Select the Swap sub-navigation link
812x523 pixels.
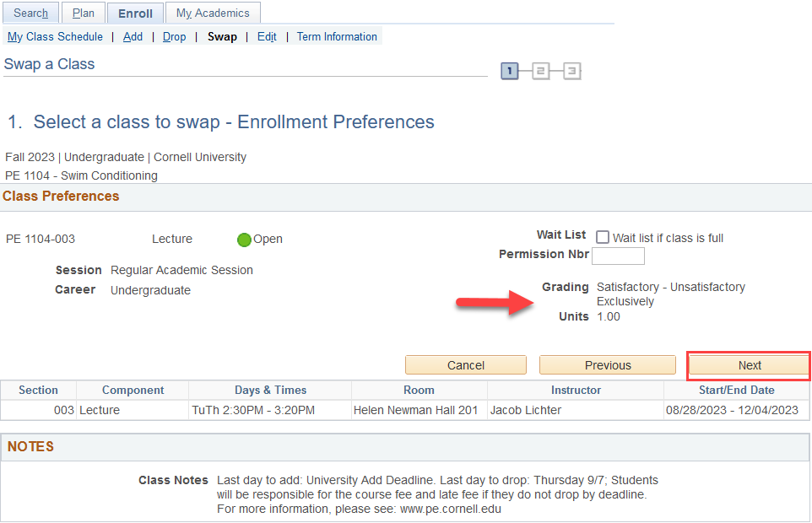pyautogui.click(x=222, y=36)
